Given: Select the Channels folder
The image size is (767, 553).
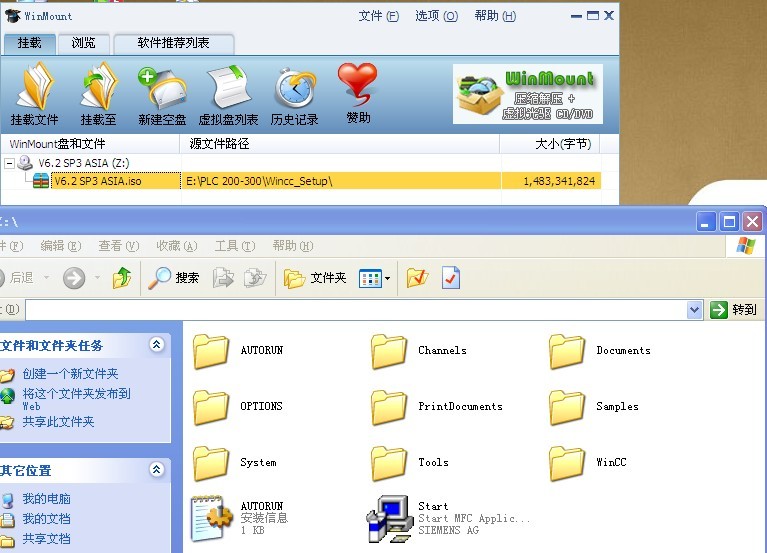Looking at the screenshot, I should point(418,351).
